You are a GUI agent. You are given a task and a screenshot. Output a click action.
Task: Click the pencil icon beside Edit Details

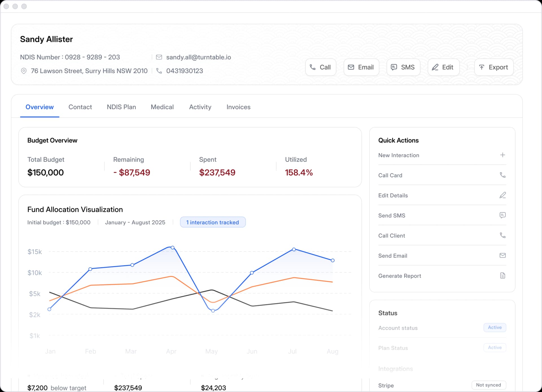[x=502, y=195]
